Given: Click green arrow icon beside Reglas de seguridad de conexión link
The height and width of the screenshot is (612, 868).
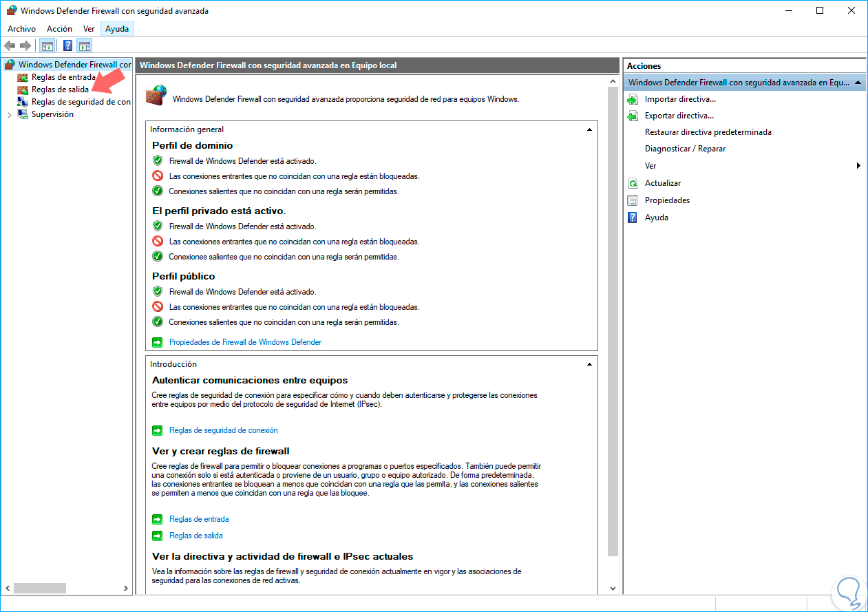Looking at the screenshot, I should tap(157, 430).
